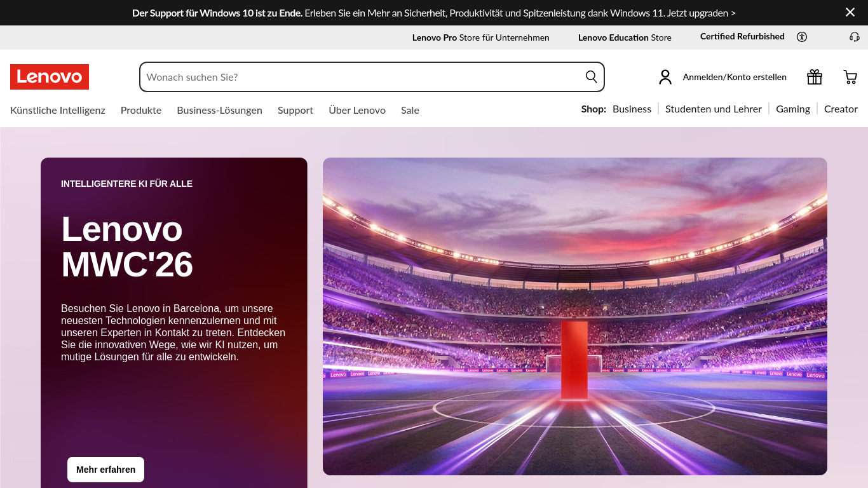Click the Mehr erfahren button
Screen dimensions: 868x488
click(105, 470)
